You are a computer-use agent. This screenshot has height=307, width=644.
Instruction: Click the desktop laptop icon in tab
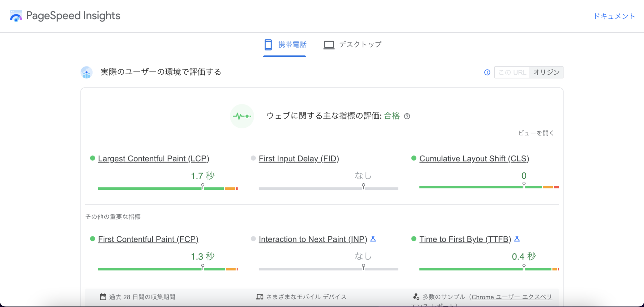[x=329, y=45]
